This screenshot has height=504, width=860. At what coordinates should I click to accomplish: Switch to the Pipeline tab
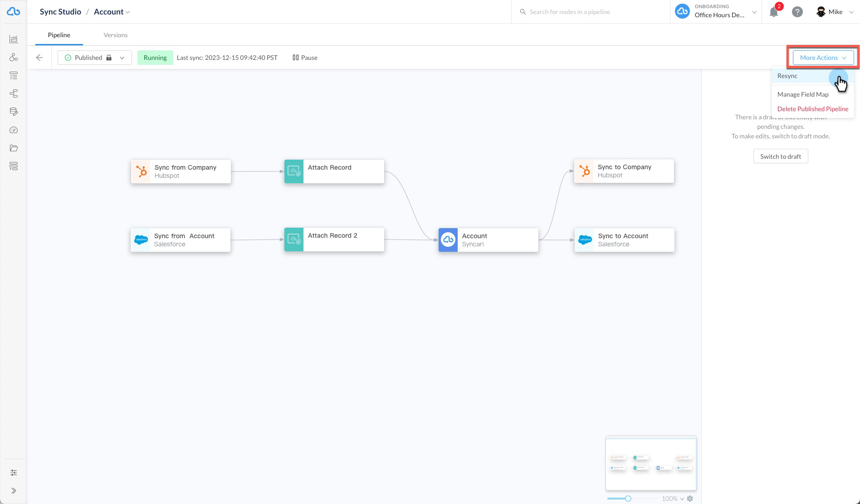pos(59,35)
